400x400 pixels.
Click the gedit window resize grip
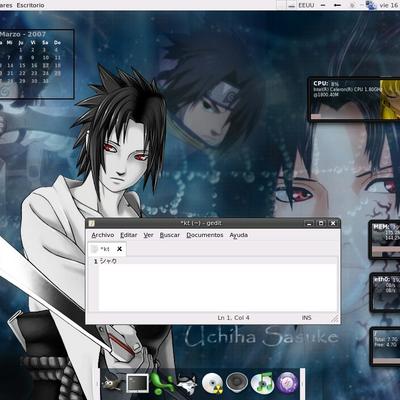335,318
